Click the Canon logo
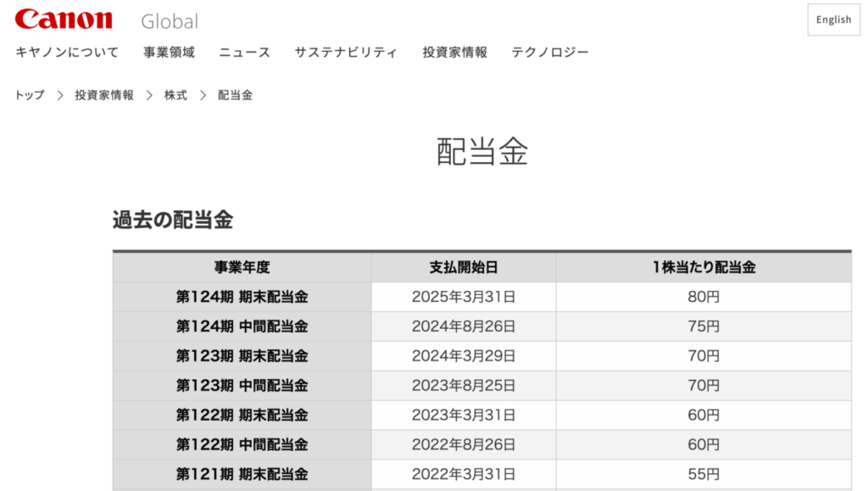This screenshot has width=868, height=491. click(63, 19)
